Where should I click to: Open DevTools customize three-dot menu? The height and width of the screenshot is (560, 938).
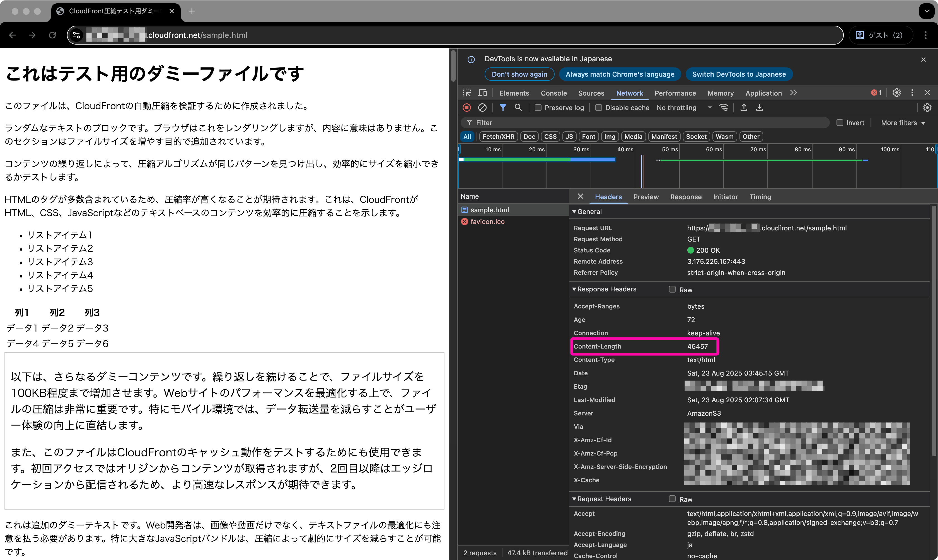(x=912, y=93)
